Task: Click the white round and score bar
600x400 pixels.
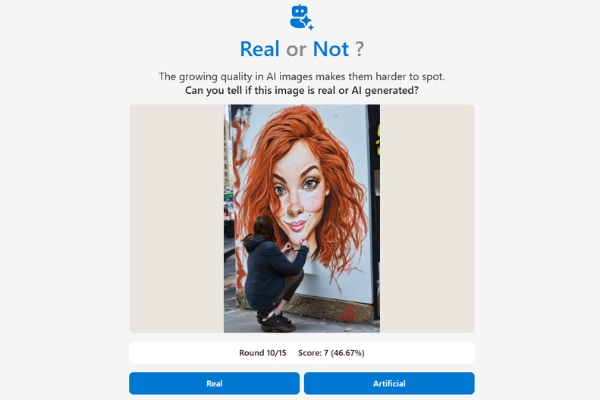Action: pos(302,353)
